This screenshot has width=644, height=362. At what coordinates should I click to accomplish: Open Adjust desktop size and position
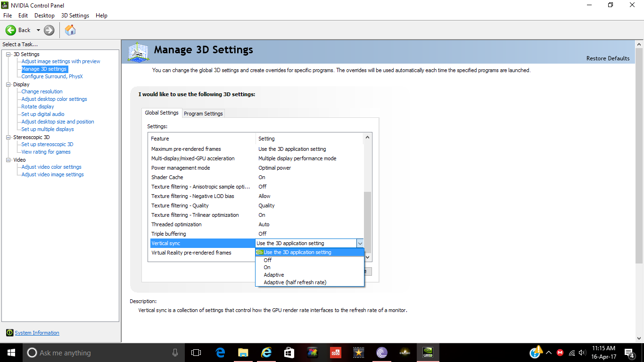(58, 122)
